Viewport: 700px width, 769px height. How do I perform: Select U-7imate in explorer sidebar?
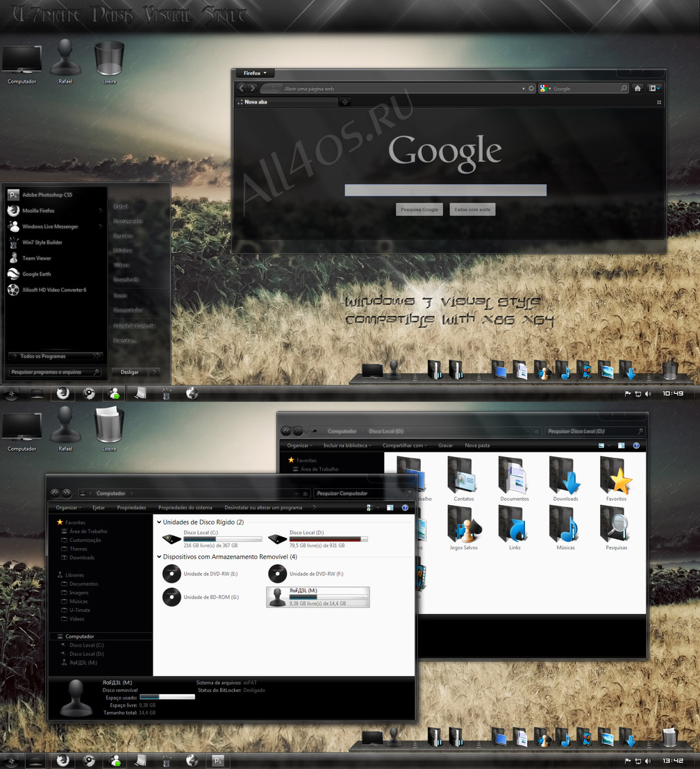point(79,610)
